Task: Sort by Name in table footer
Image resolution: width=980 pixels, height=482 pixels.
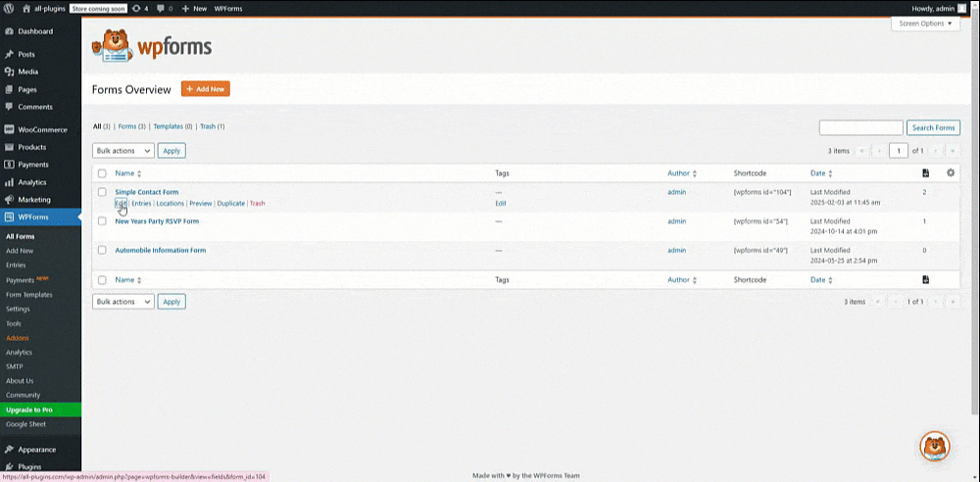Action: 128,280
